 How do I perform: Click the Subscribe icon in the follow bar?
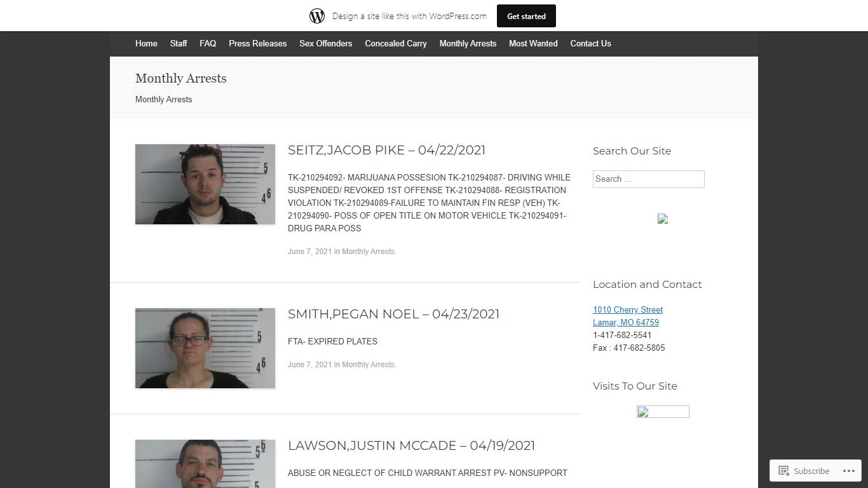(784, 471)
